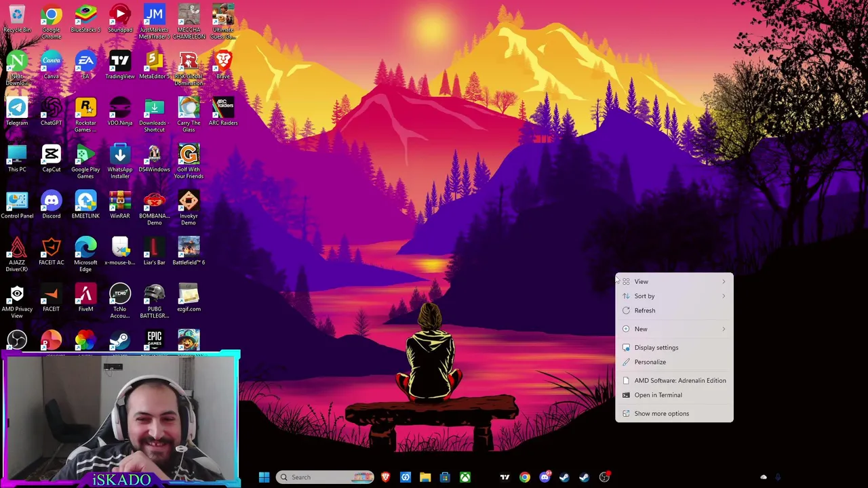Select the Carry The Glass icon
Image resolution: width=868 pixels, height=488 pixels.
[189, 115]
